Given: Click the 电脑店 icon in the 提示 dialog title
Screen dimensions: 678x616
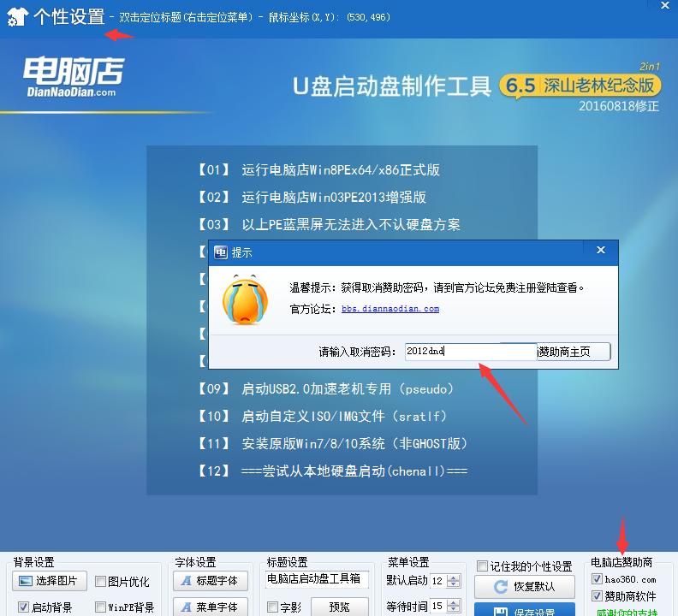Looking at the screenshot, I should click(221, 252).
